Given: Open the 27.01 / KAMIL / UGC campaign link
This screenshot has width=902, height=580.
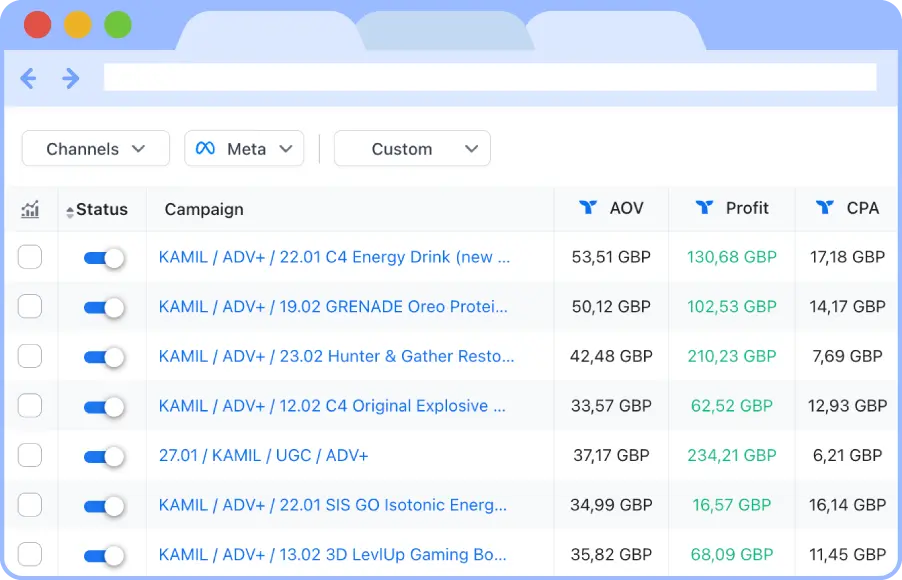Looking at the screenshot, I should 263,456.
